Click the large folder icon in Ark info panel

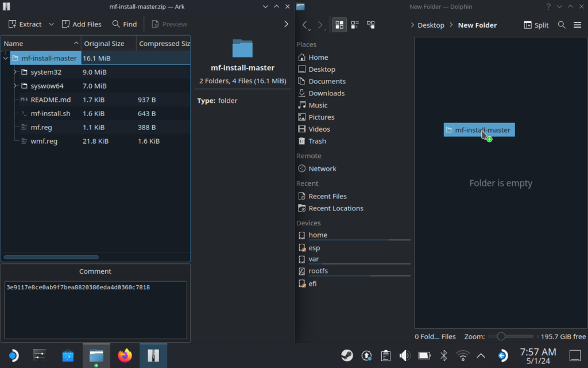coord(242,48)
